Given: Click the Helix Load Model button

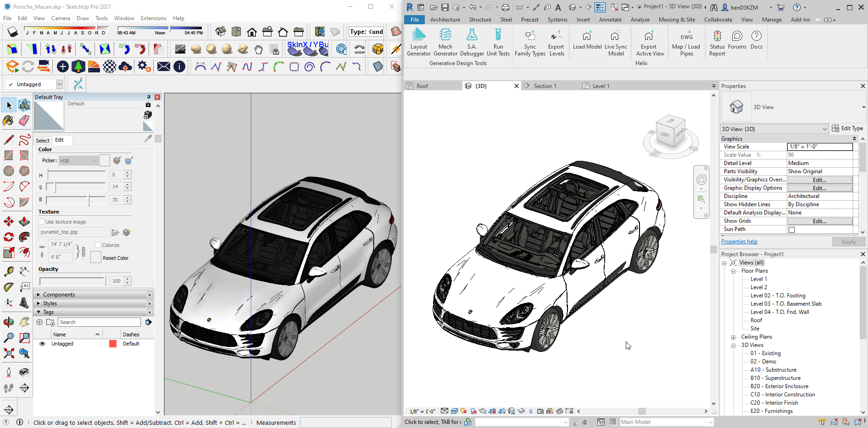Looking at the screenshot, I should [x=587, y=39].
